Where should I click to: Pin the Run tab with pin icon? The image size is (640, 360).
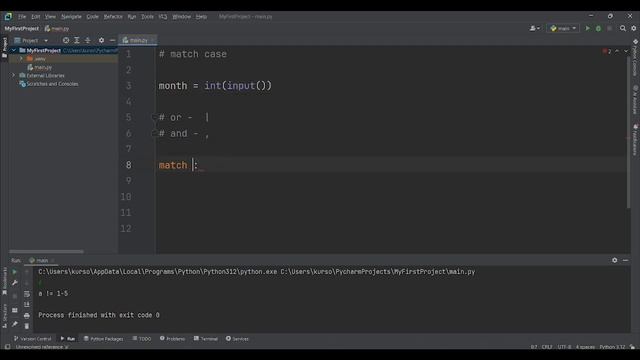15,324
